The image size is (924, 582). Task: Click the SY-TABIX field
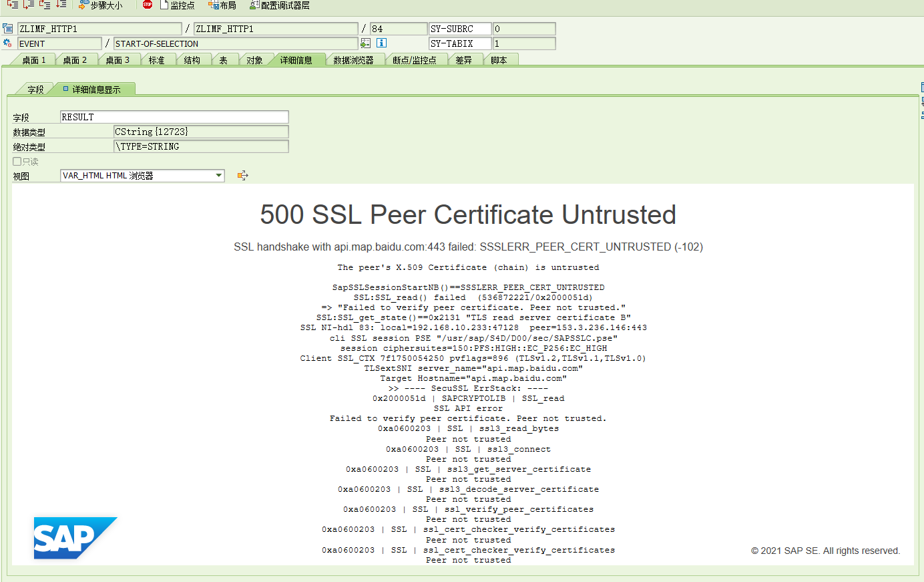tap(460, 43)
